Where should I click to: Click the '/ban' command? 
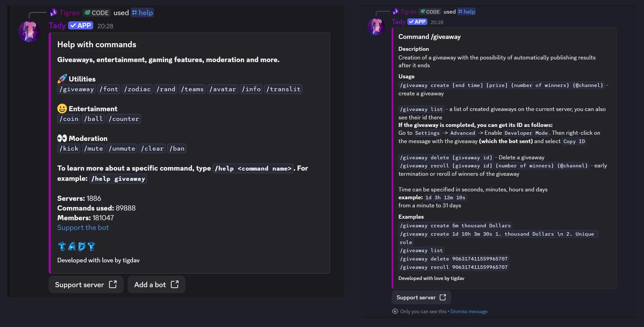point(177,148)
